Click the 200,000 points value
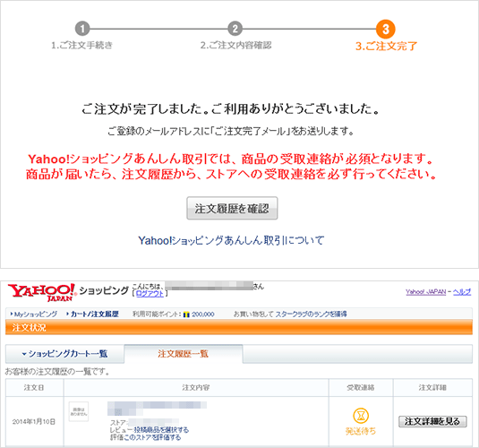Image resolution: width=479 pixels, height=448 pixels. click(203, 314)
